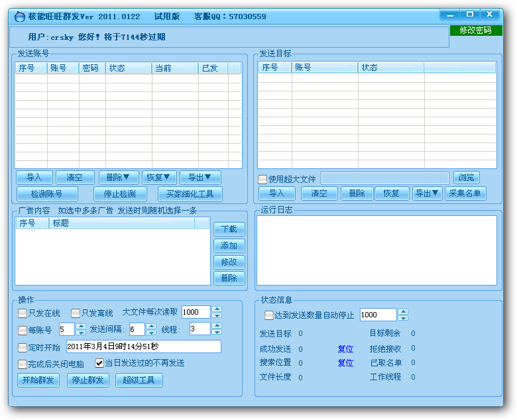Image resolution: width=517 pixels, height=420 pixels.
Task: Click 当前 column header in sending accounts
Action: click(175, 68)
